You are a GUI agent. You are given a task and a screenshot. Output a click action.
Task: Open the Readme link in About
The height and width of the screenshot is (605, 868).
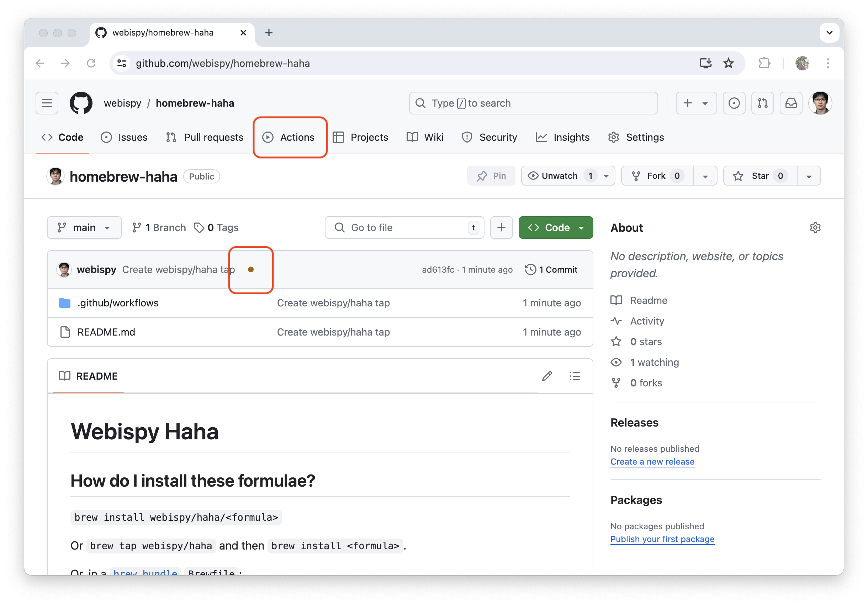(649, 300)
